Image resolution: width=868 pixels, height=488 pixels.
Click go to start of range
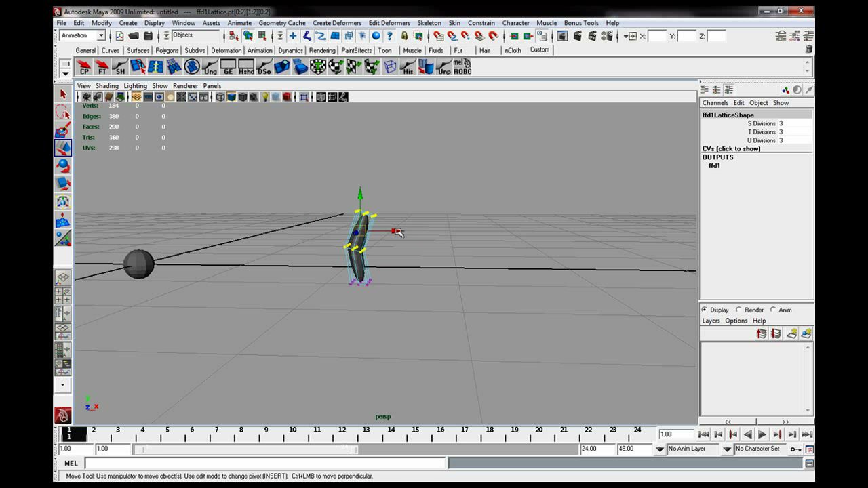coord(703,434)
